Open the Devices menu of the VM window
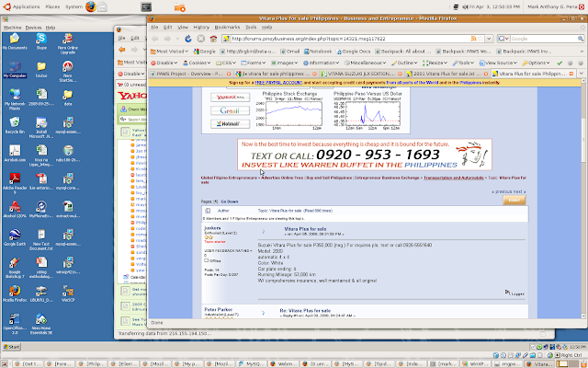The image size is (588, 368). click(x=33, y=28)
